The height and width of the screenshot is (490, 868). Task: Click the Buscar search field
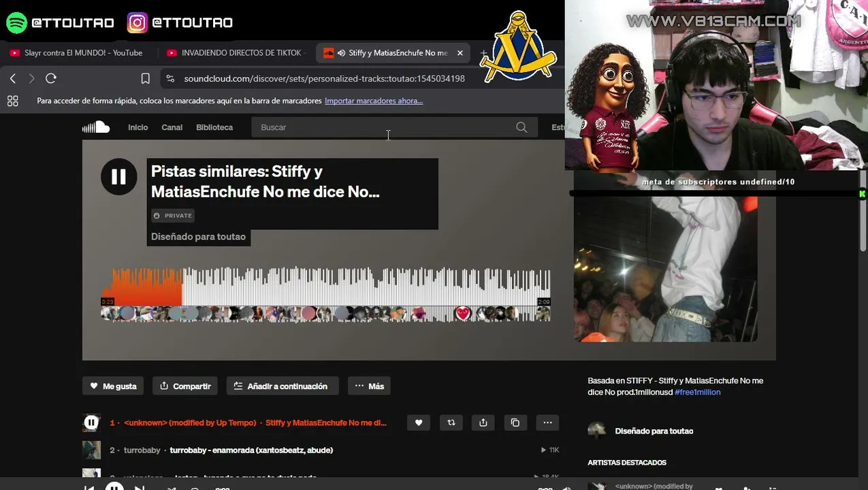pos(394,127)
